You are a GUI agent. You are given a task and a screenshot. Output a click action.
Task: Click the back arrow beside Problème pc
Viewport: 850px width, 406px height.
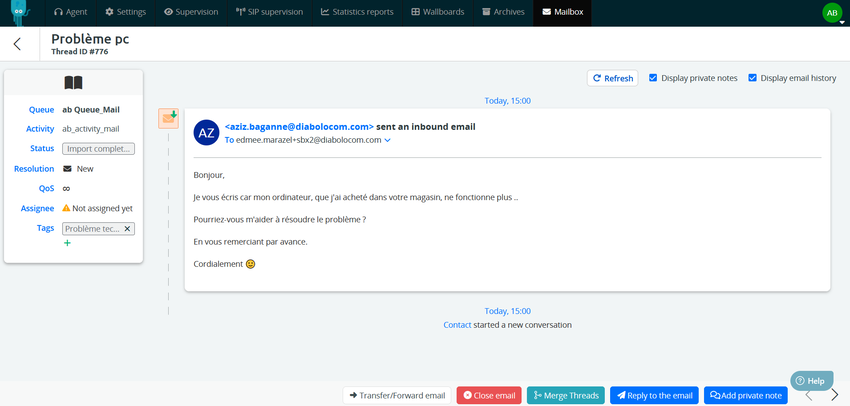pos(17,44)
